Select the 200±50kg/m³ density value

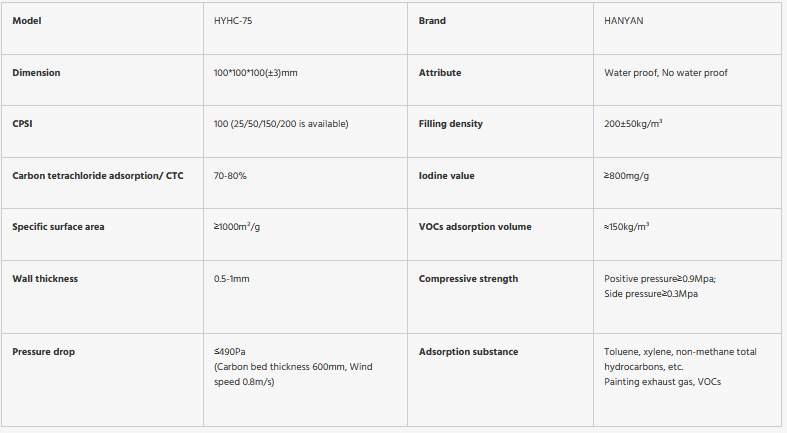coord(634,124)
